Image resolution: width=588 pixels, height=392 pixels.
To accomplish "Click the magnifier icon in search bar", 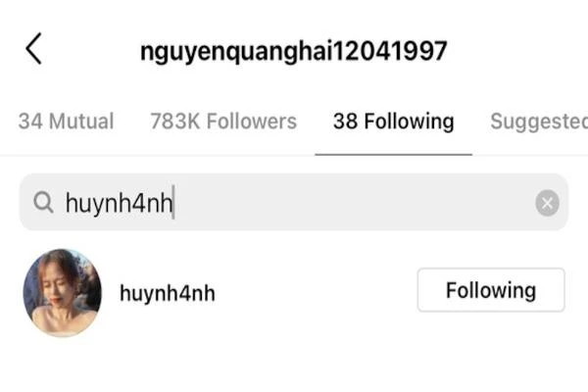I will coord(43,203).
